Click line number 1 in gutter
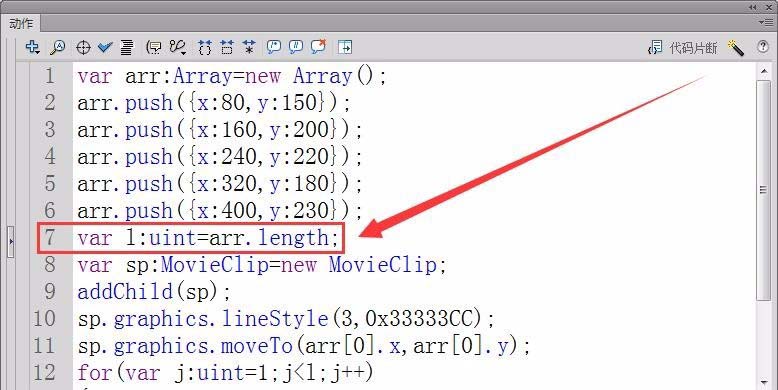 click(x=50, y=76)
